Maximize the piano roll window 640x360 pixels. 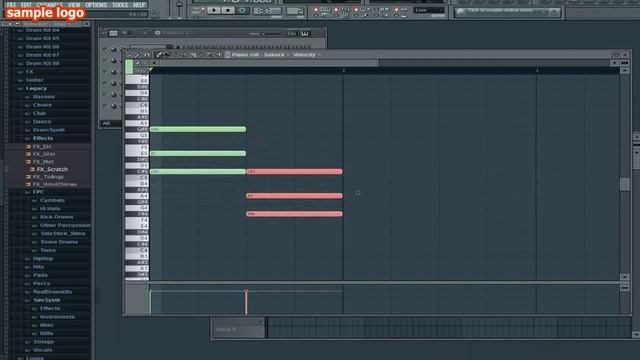point(616,55)
